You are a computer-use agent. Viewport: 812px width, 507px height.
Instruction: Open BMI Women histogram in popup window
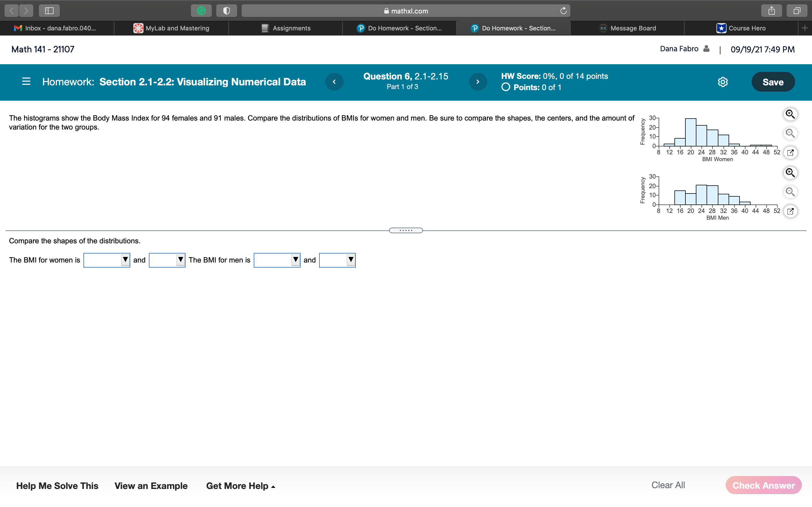coord(790,153)
